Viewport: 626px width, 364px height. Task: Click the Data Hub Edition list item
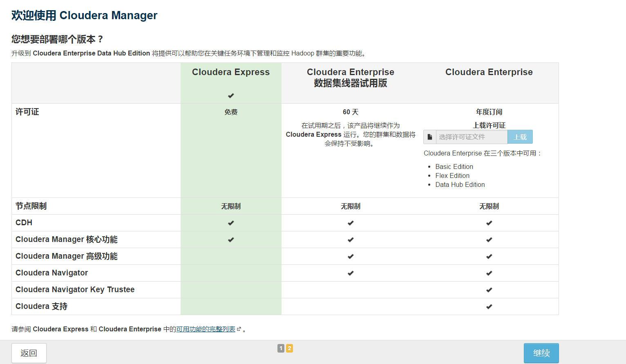click(460, 184)
